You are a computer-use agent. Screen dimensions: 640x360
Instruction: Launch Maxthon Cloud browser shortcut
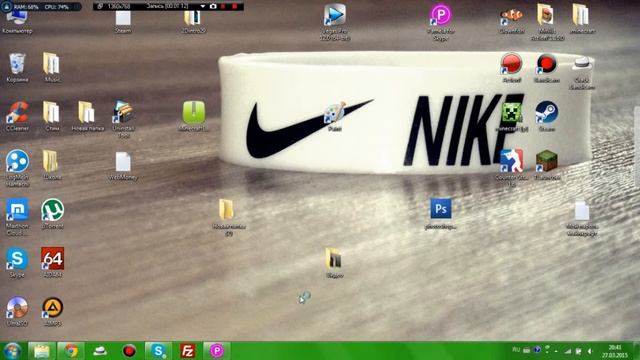coord(17,216)
